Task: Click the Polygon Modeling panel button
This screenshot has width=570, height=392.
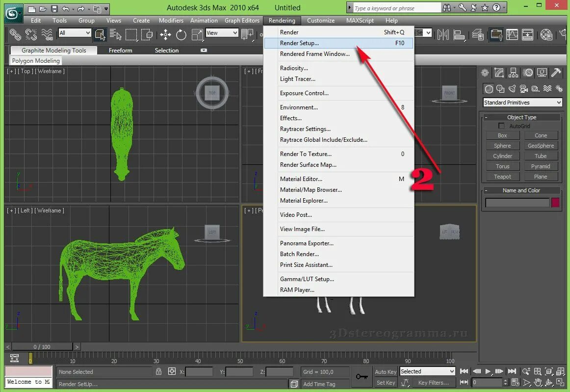Action: pyautogui.click(x=36, y=61)
